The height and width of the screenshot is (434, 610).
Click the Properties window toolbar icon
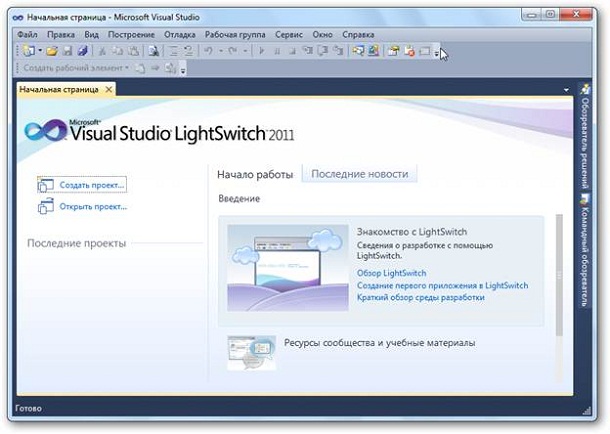point(394,51)
